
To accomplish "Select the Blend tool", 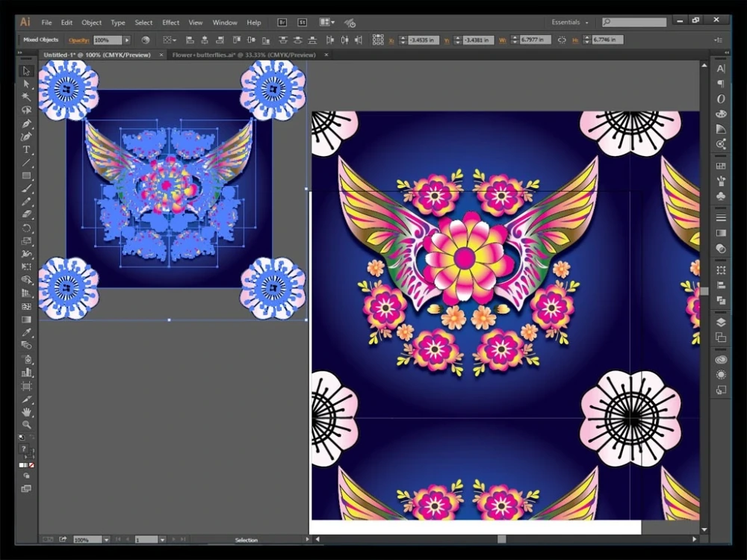I will pos(26,345).
